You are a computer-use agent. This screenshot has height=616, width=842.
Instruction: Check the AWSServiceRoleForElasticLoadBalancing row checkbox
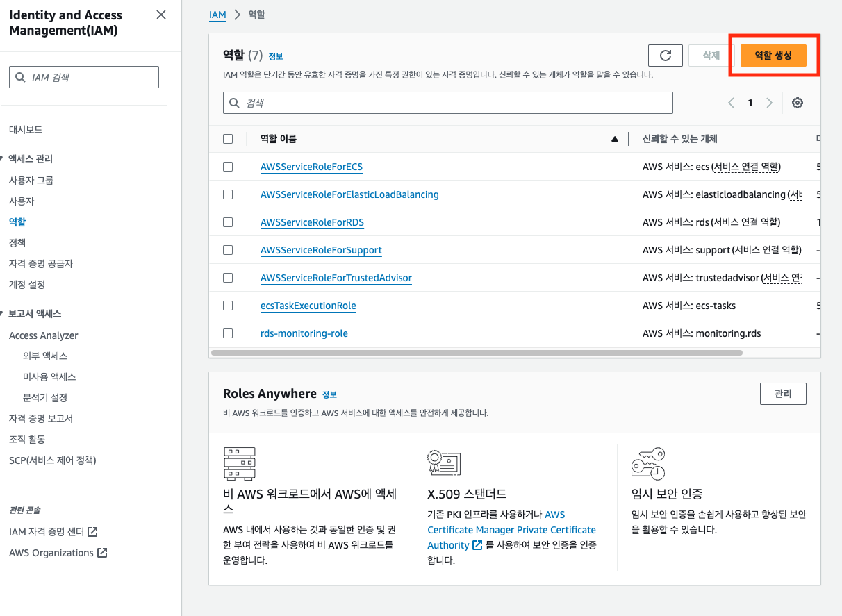pyautogui.click(x=228, y=194)
